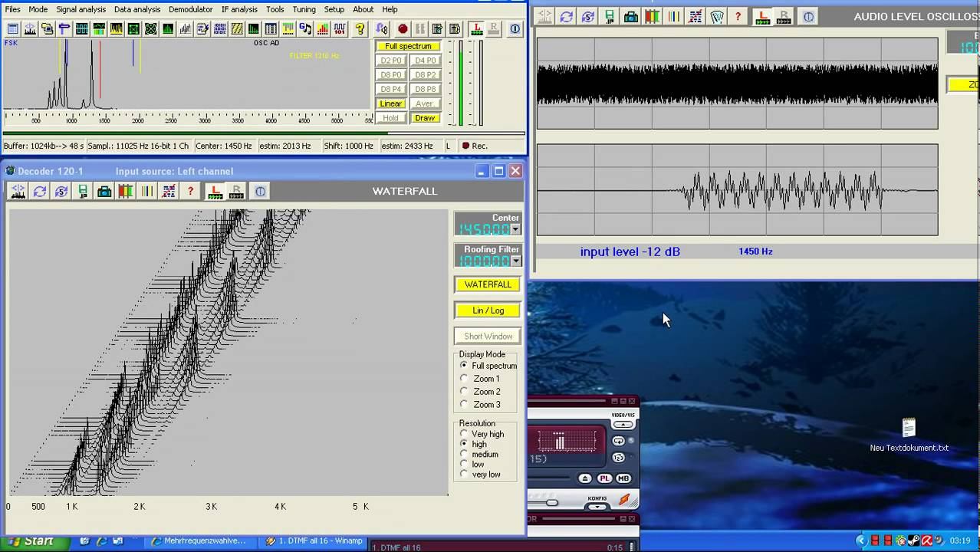Viewport: 980px width, 552px height.
Task: Set resolution to Very high
Action: coord(464,434)
